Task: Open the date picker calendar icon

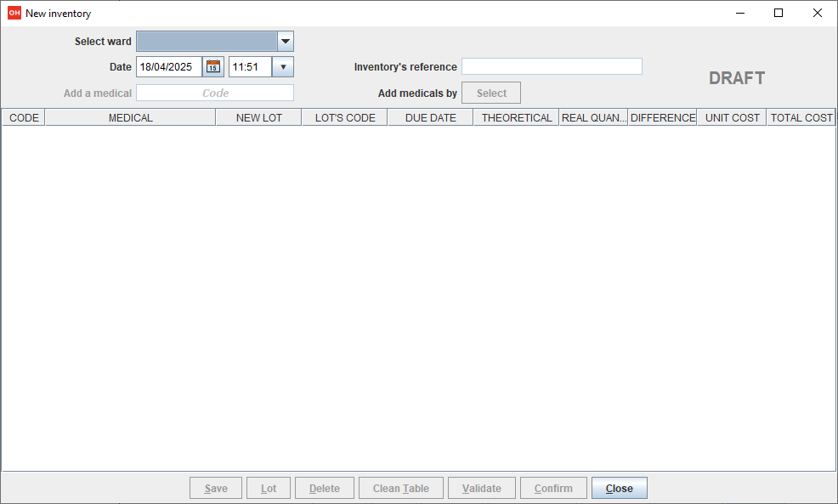Action: click(x=213, y=67)
